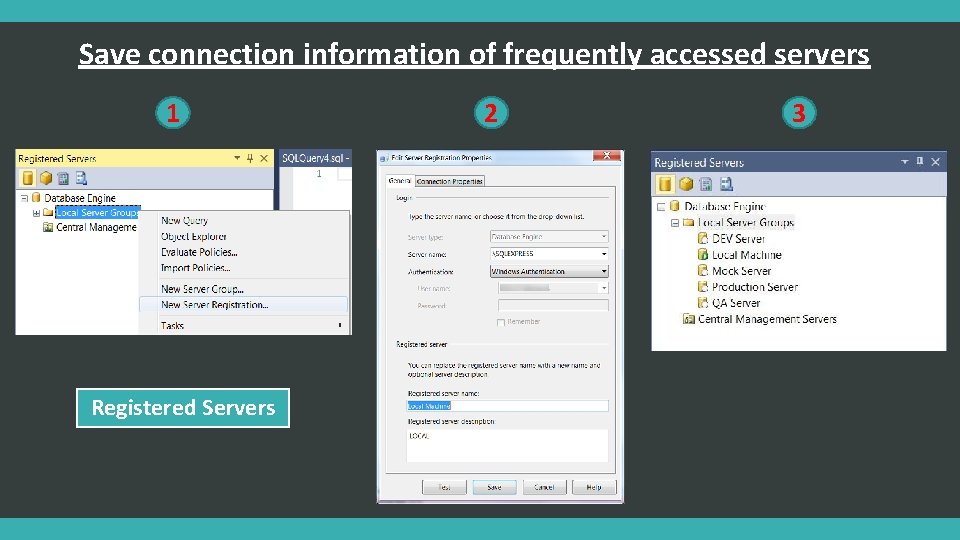
Task: Select DEV Server in the tree
Action: pyautogui.click(x=738, y=239)
